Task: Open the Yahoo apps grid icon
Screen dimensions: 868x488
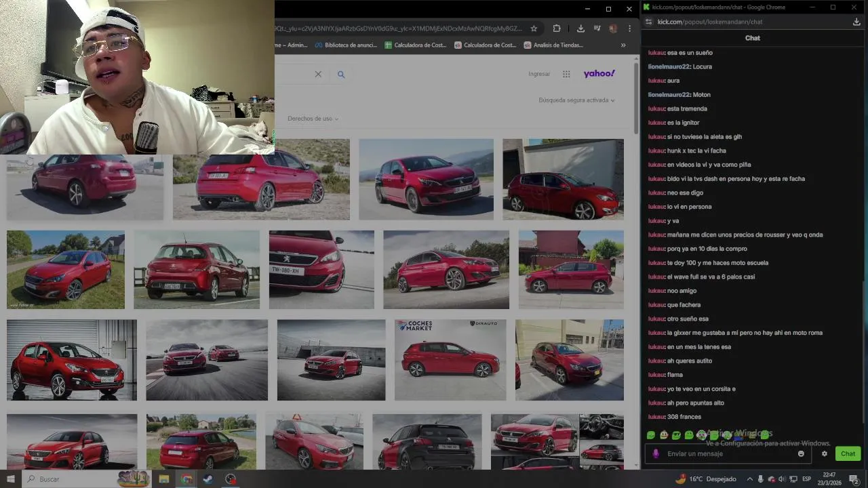Action: pos(566,74)
